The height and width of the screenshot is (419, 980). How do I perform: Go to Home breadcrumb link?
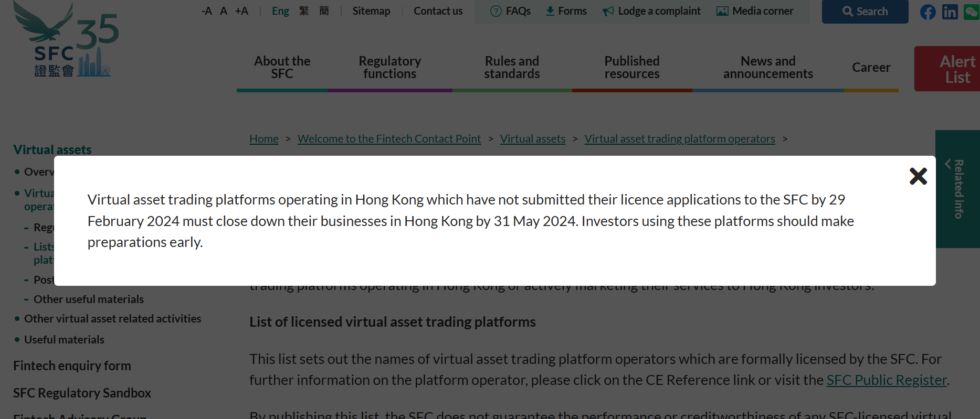point(264,139)
